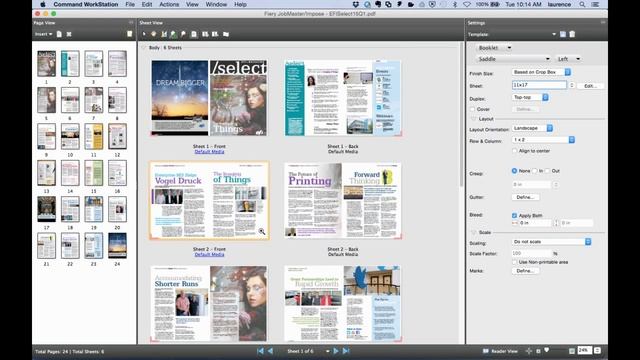Click the green-tinted Sheet View toolbar icon
Screen dimensions: 640x360
pyautogui.click(x=173, y=34)
